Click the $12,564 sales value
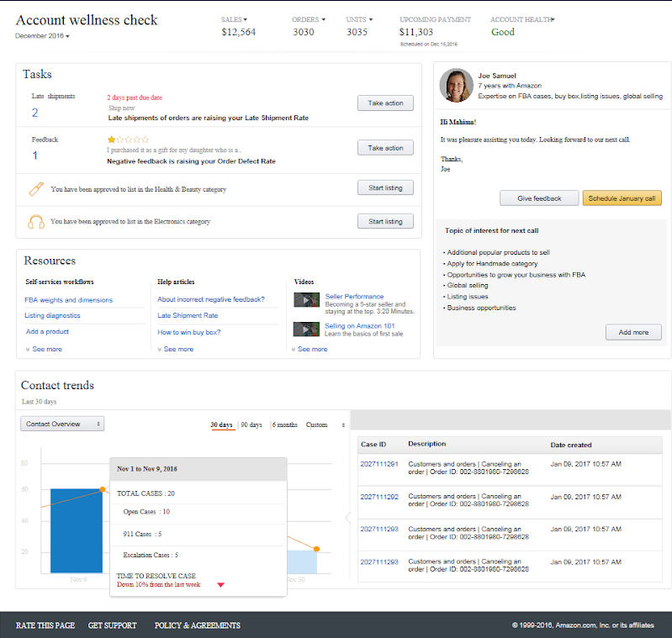672x638 pixels. pos(238,32)
